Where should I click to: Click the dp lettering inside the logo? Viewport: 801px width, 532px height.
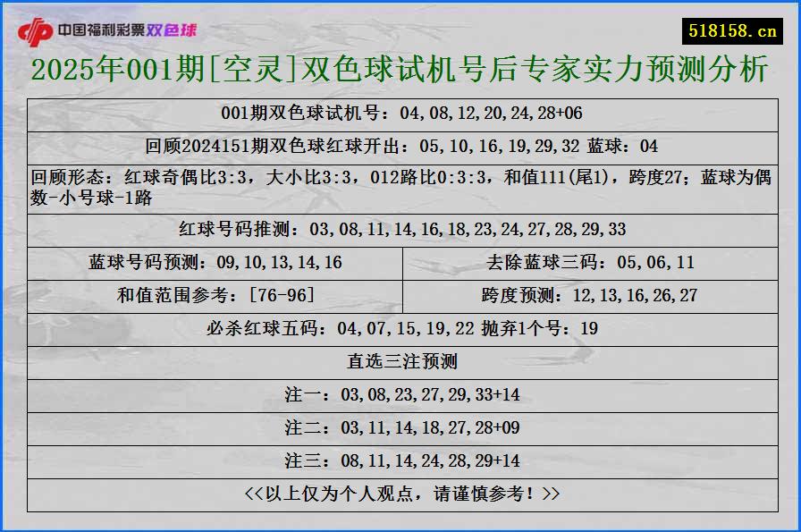coord(38,28)
